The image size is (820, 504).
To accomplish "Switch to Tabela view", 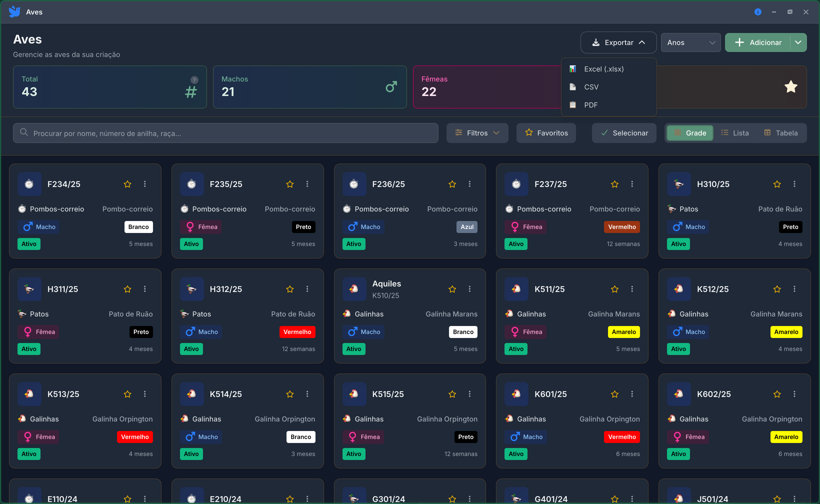I will [781, 133].
